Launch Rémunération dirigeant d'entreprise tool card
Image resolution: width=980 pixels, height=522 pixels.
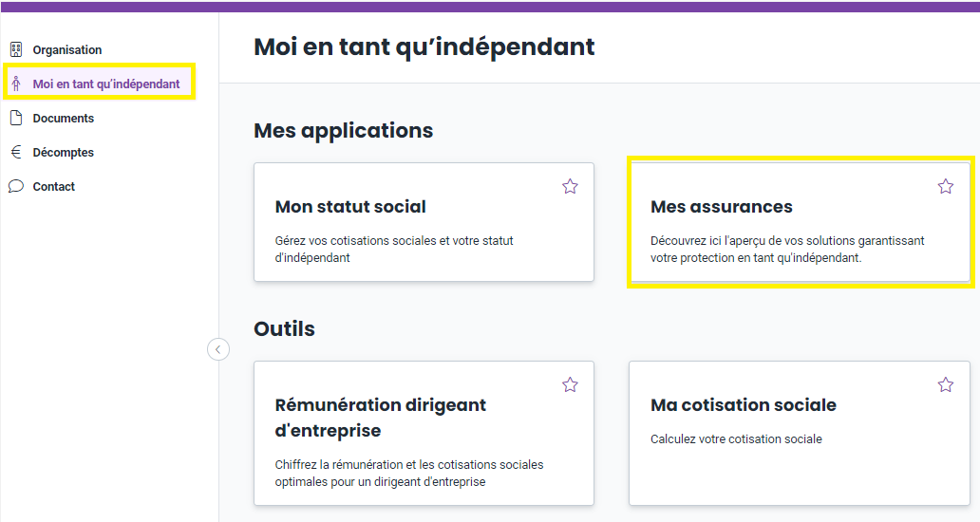pyautogui.click(x=424, y=434)
